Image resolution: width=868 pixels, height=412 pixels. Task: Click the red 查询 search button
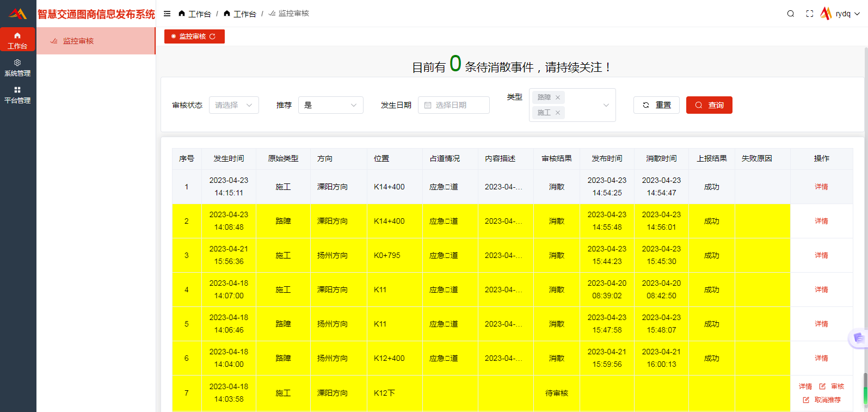pyautogui.click(x=709, y=105)
